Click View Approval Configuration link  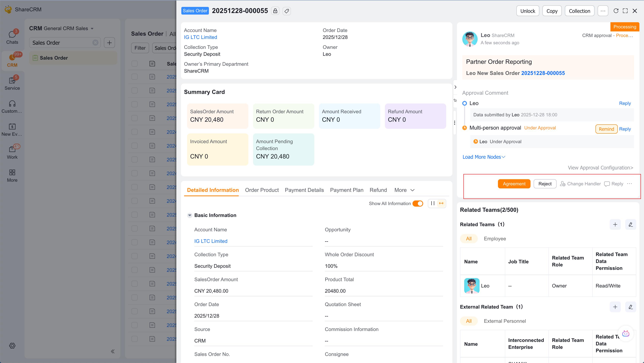click(x=600, y=168)
